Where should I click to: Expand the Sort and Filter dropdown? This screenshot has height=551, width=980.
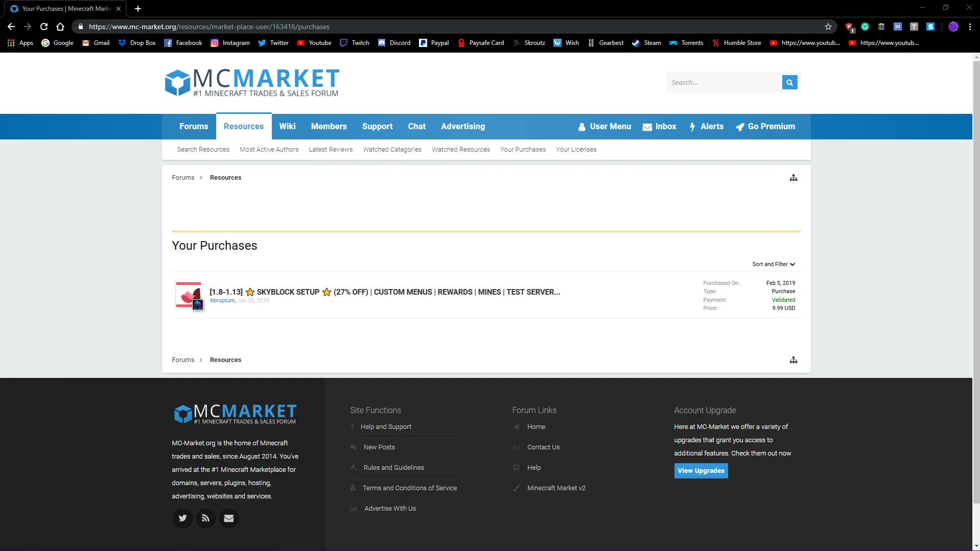(x=773, y=264)
